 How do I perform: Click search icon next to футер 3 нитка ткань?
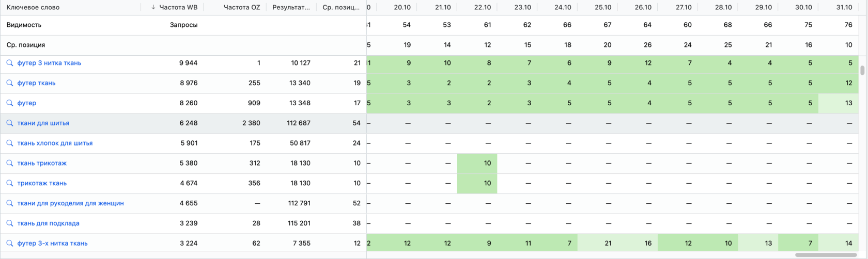click(10, 63)
